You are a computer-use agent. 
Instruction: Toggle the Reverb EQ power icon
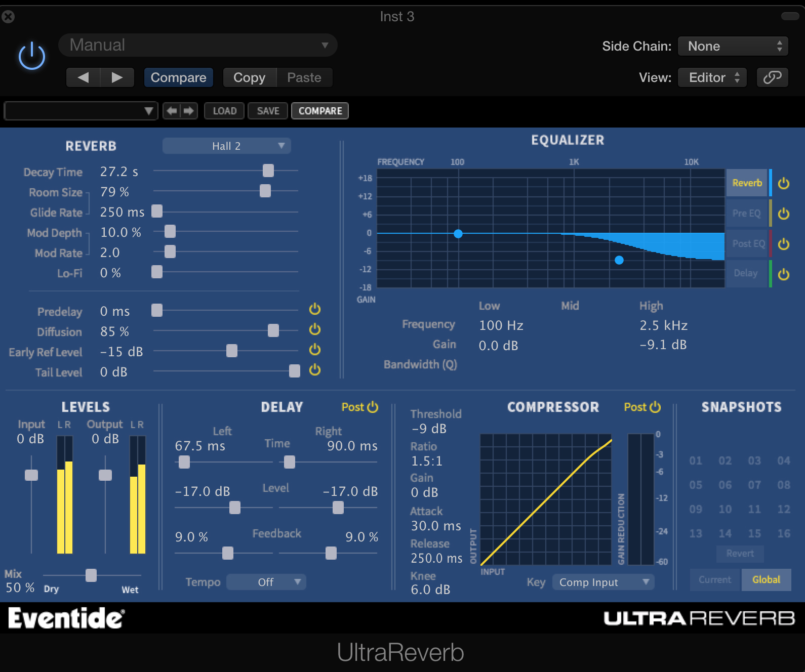[x=784, y=183]
